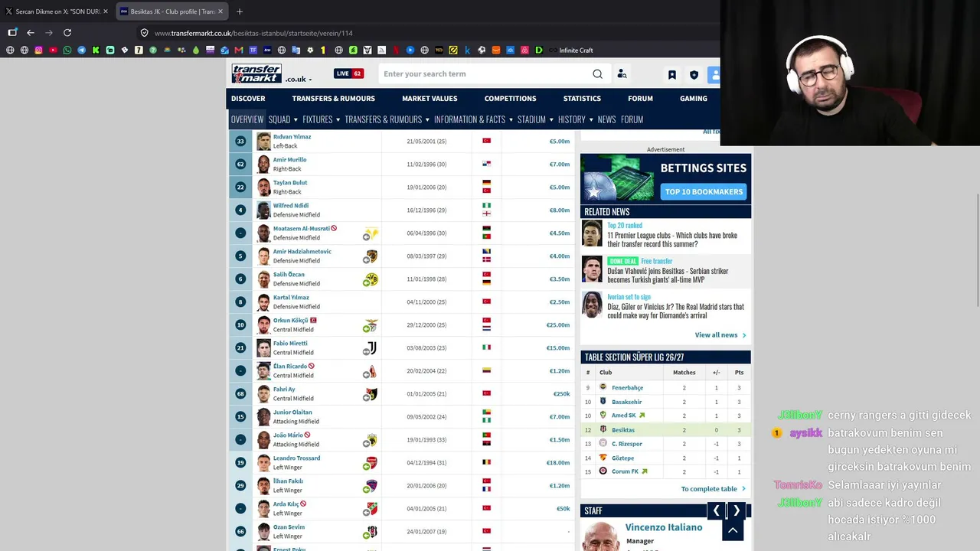This screenshot has width=980, height=551.
Task: Click the Göztepe crest in league table
Action: pyautogui.click(x=603, y=458)
